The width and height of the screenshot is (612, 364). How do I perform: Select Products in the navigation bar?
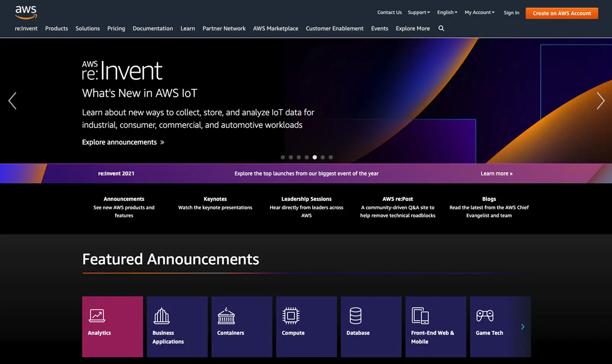56,28
